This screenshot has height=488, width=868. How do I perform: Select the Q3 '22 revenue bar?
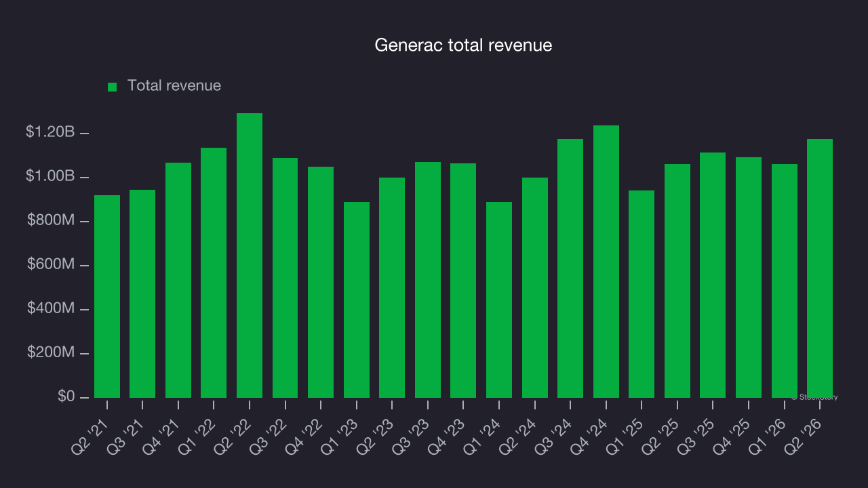(285, 278)
